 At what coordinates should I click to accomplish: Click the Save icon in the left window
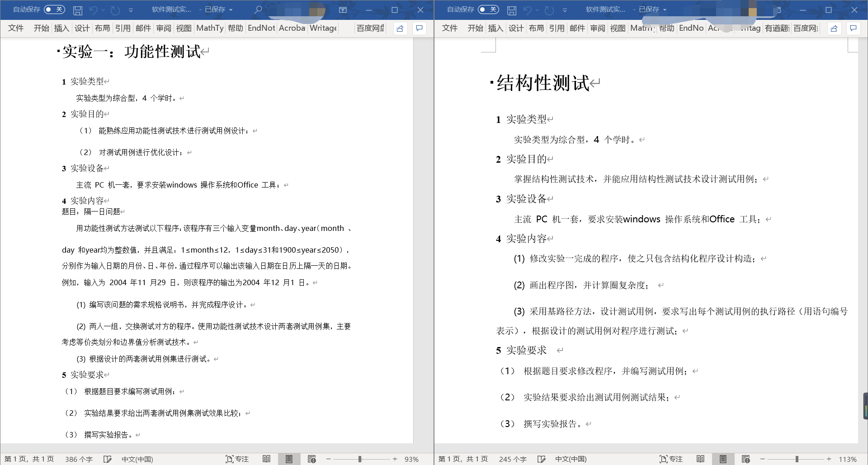pos(78,10)
